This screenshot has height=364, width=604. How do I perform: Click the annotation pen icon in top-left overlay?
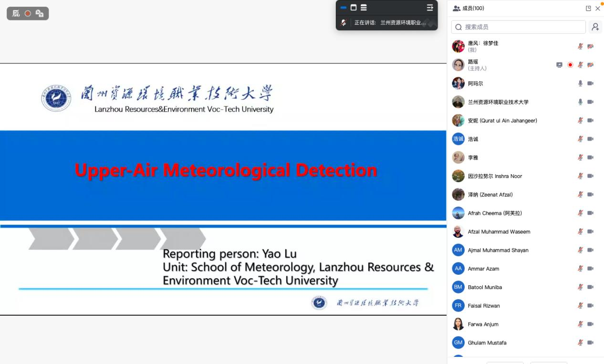tap(16, 13)
